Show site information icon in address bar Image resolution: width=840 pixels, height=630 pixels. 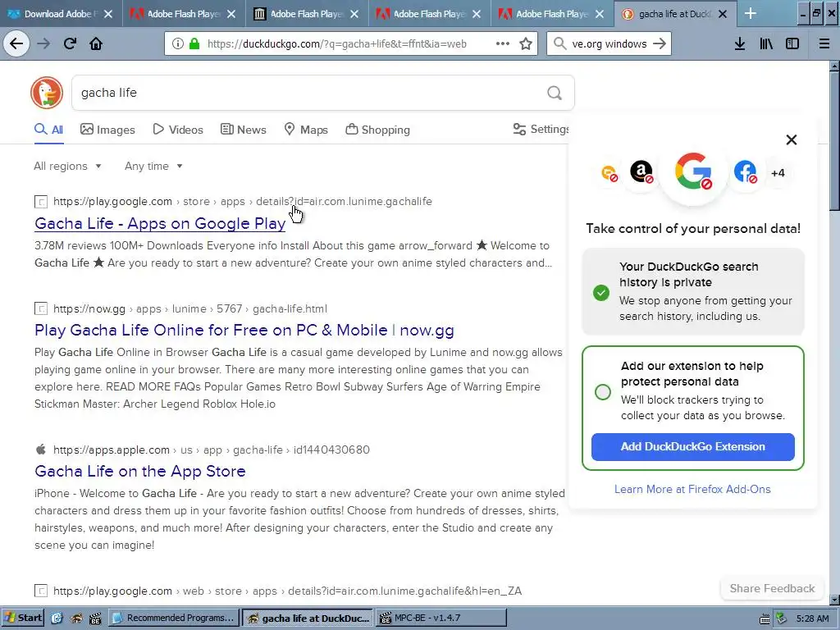[177, 43]
